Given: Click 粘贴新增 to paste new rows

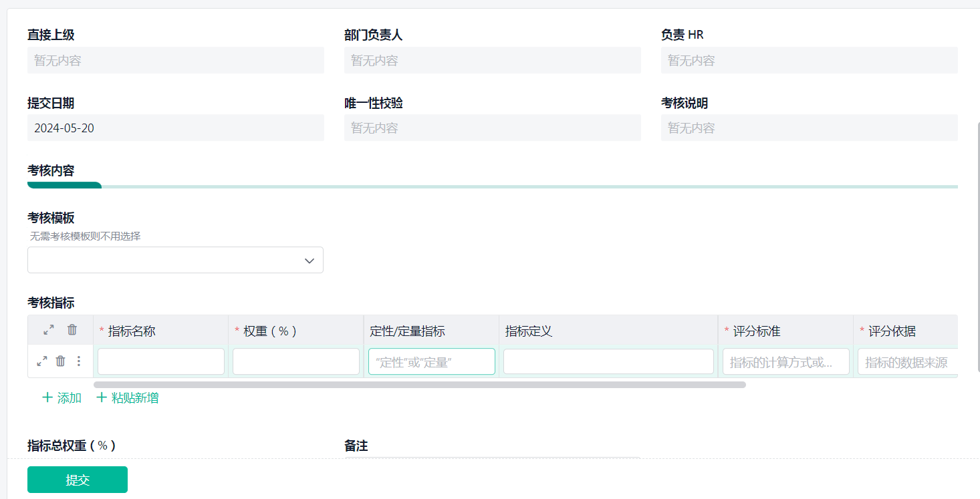Looking at the screenshot, I should click(x=128, y=398).
